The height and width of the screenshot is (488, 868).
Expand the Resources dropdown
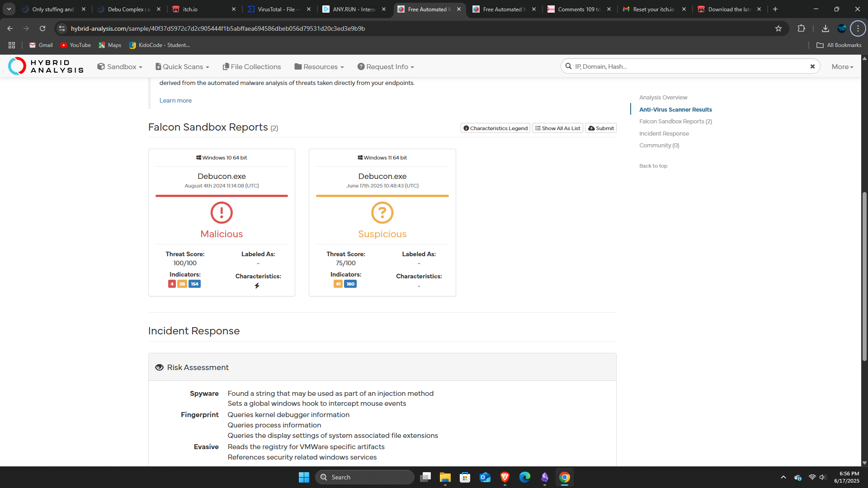(x=319, y=66)
